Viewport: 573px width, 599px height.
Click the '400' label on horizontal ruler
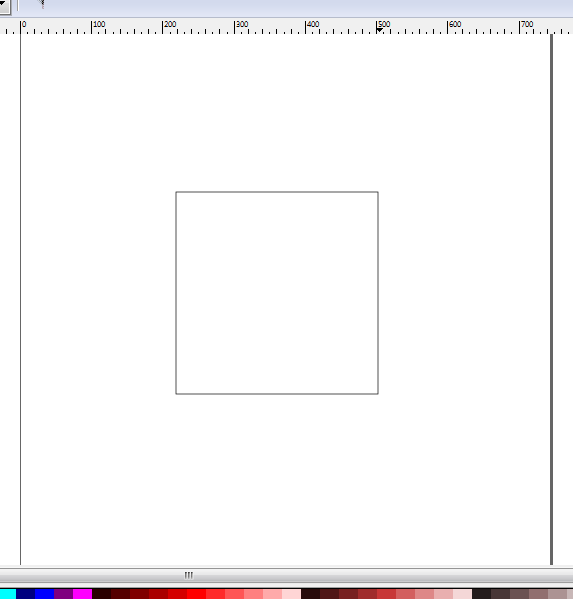313,24
